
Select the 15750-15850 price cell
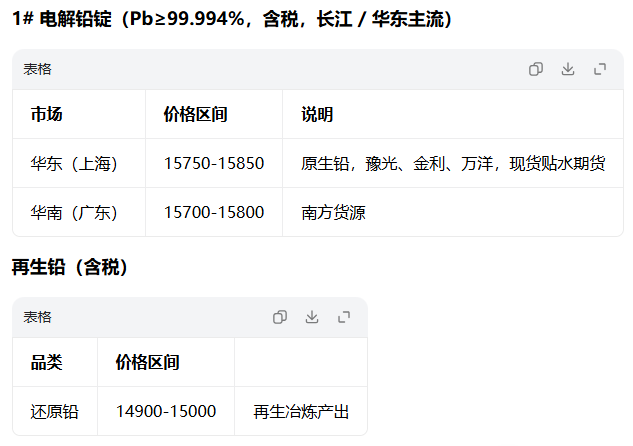(x=214, y=163)
